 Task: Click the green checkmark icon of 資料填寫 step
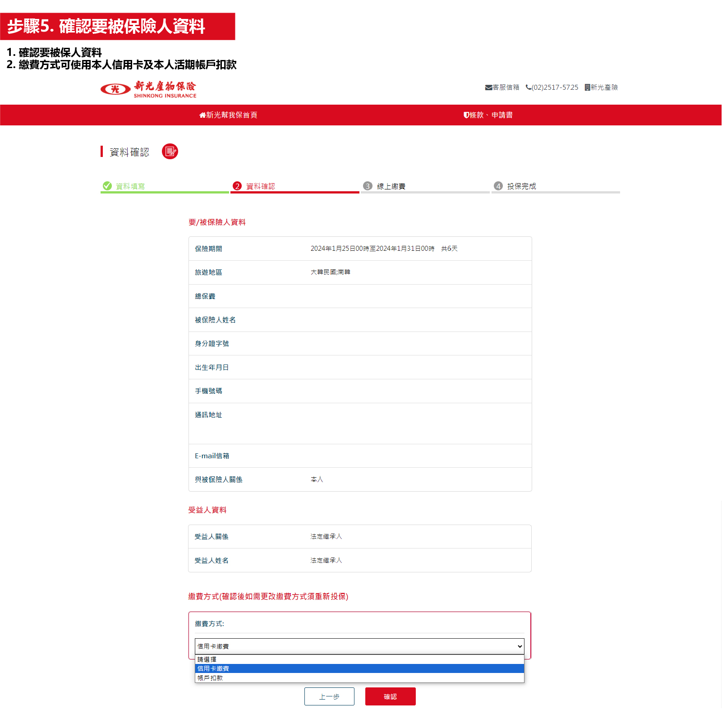click(107, 186)
